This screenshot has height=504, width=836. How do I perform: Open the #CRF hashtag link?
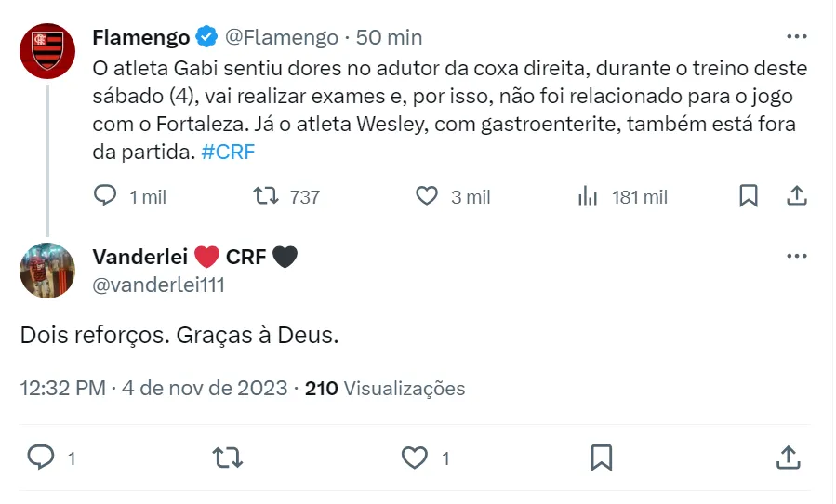tap(228, 153)
